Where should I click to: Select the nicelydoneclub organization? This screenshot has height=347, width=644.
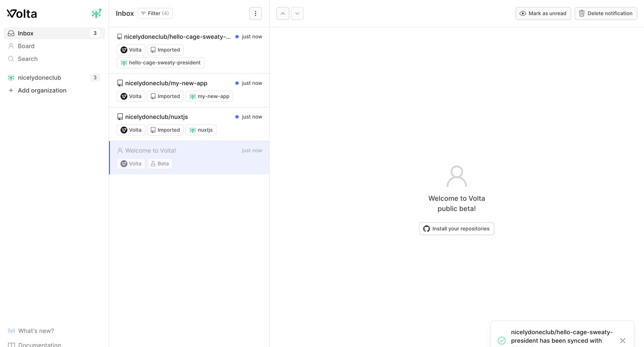[54, 78]
